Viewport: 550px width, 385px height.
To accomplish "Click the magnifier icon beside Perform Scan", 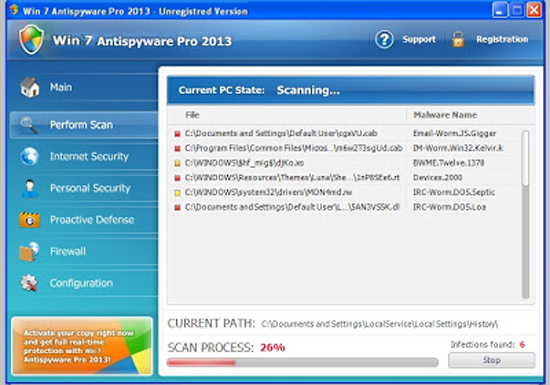I will click(x=29, y=125).
